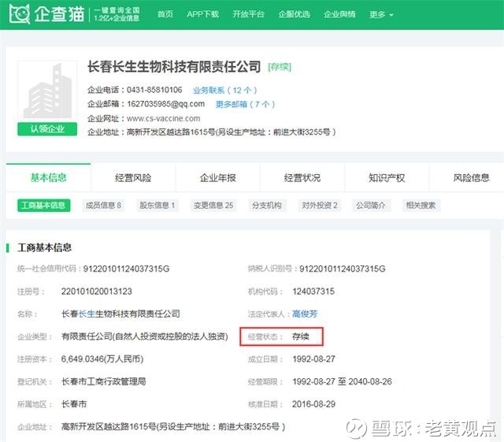Open legal representative 高俊芳 link
This screenshot has height=442, width=504.
[305, 314]
